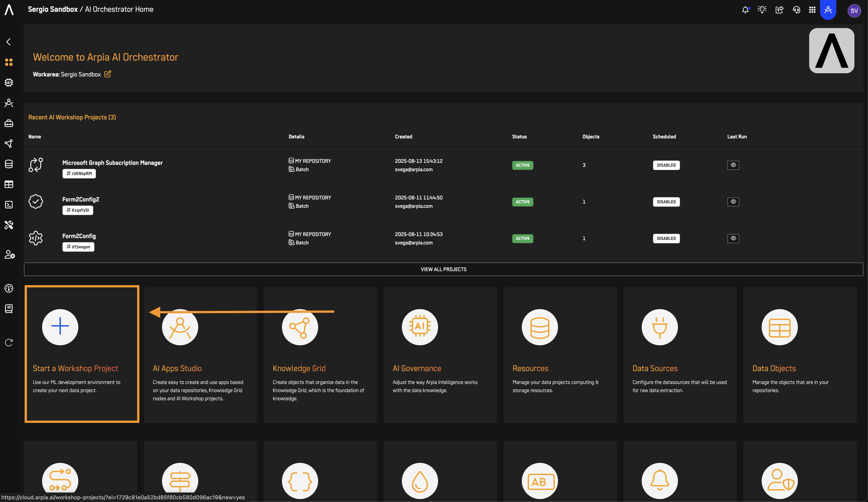The width and height of the screenshot is (868, 502).
Task: Click the water droplet icon in bottom row
Action: point(420,481)
